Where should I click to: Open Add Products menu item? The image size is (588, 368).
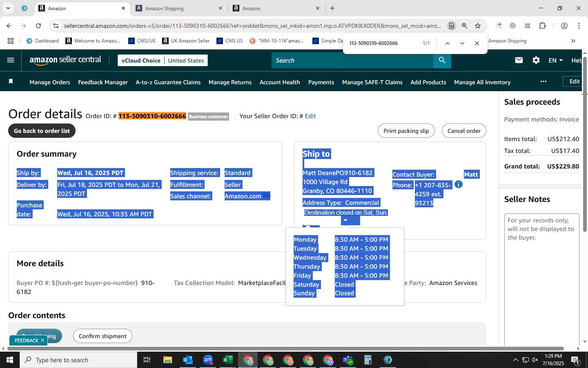click(428, 82)
